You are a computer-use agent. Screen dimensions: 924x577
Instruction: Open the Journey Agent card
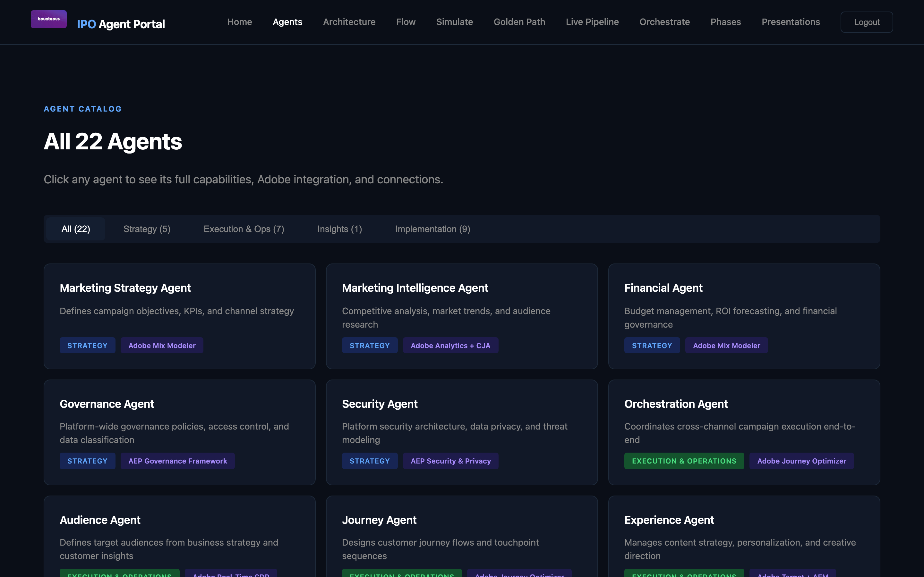(x=462, y=534)
